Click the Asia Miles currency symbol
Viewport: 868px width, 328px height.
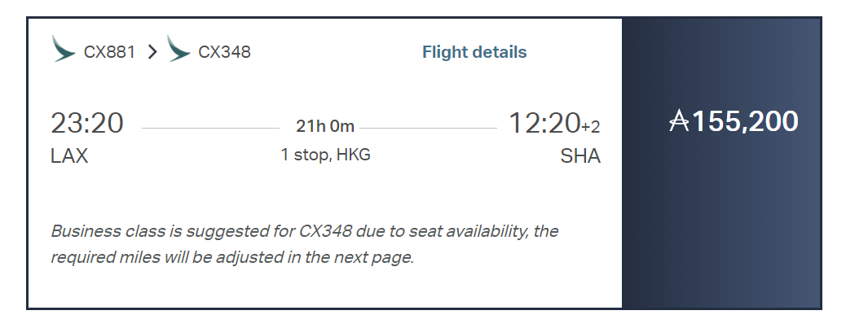click(x=679, y=122)
